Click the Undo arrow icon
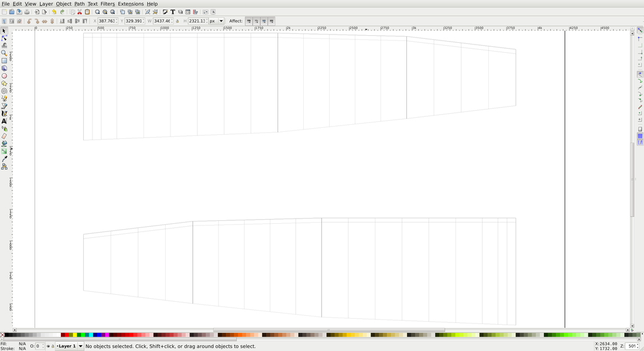 point(54,12)
